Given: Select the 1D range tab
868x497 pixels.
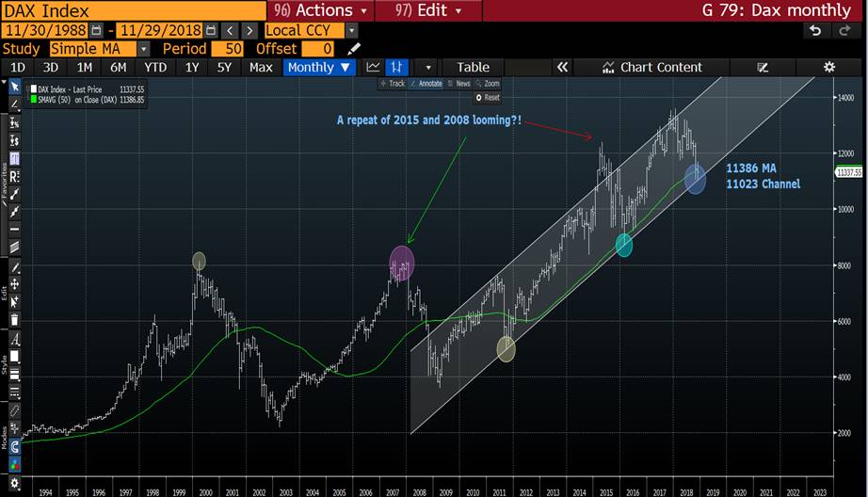Looking at the screenshot, I should [18, 67].
